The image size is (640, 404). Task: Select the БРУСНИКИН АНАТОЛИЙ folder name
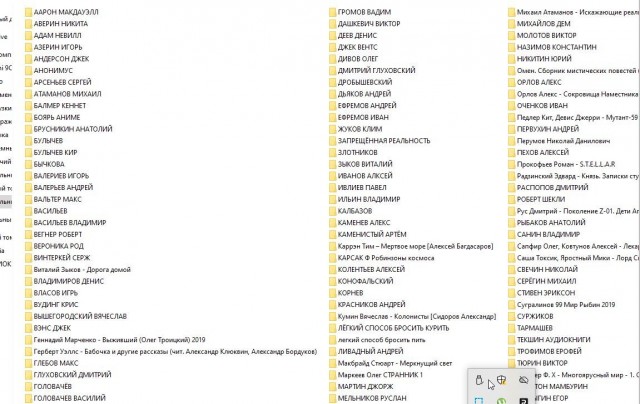(x=73, y=129)
